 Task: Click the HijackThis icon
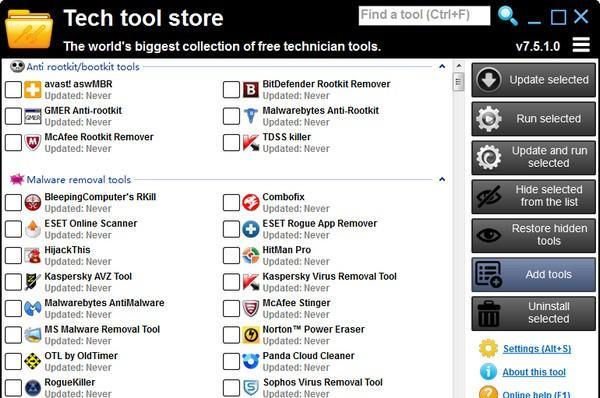(x=33, y=255)
